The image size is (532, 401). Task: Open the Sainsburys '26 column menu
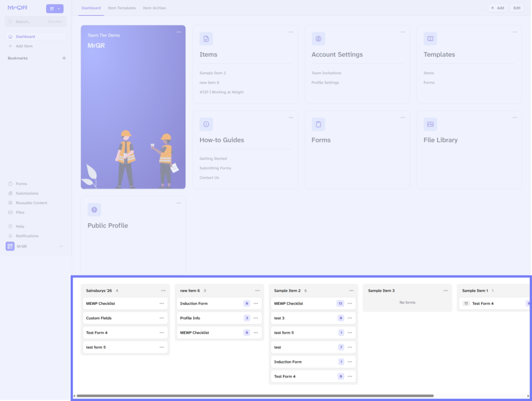(x=164, y=291)
